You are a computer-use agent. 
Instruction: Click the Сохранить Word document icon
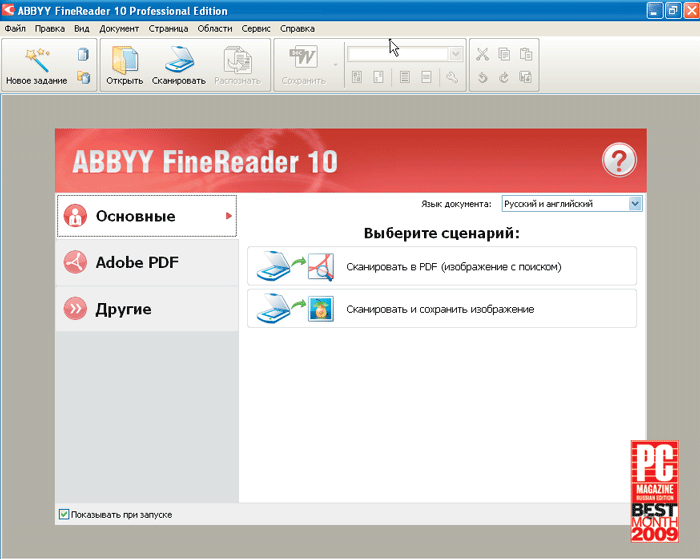304,58
